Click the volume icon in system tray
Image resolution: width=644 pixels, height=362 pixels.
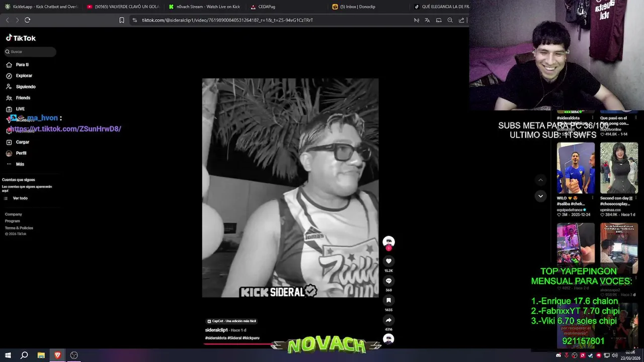[614, 356]
